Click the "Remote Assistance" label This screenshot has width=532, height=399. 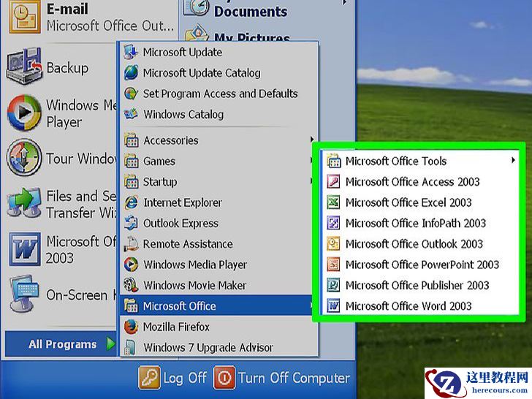(x=188, y=244)
